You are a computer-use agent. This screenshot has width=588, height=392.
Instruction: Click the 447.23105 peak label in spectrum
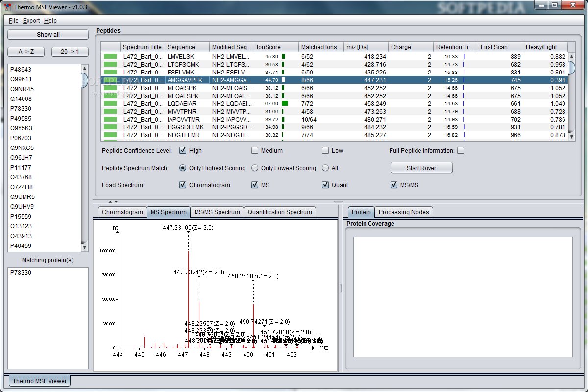(188, 228)
